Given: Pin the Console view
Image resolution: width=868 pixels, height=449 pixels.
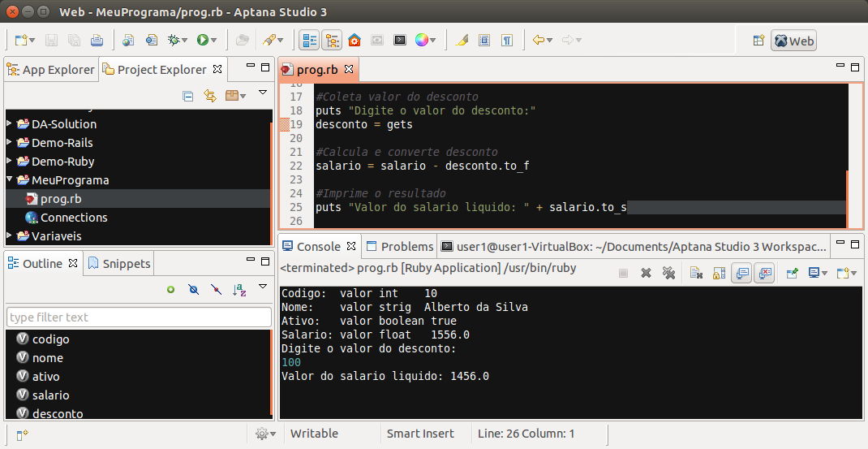Looking at the screenshot, I should (x=792, y=273).
